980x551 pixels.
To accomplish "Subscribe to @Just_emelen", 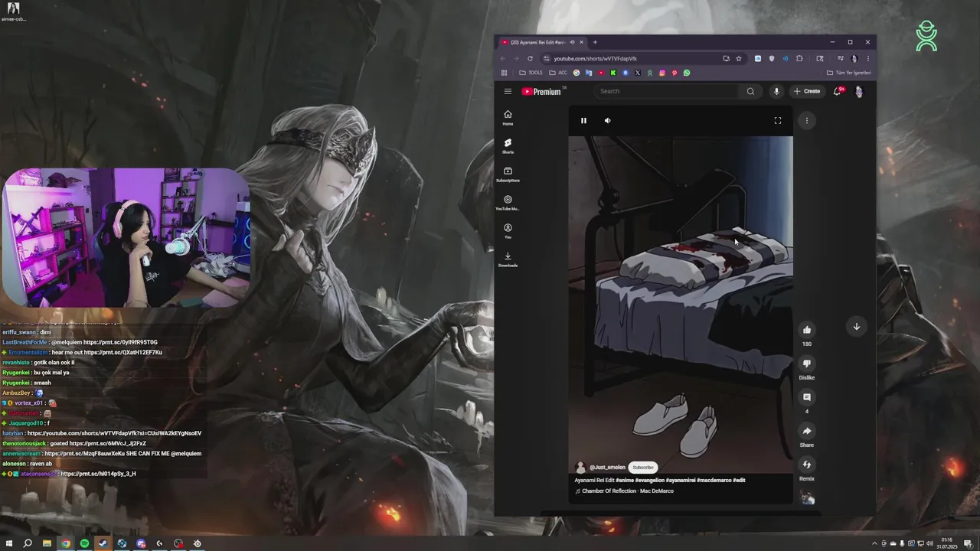I will [x=643, y=468].
